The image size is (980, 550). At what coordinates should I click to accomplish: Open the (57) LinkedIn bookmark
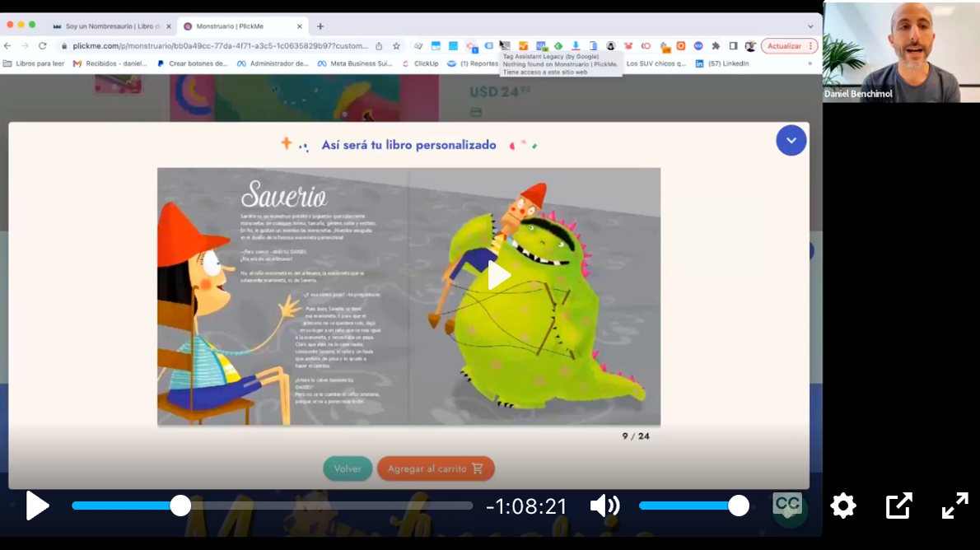coord(722,63)
